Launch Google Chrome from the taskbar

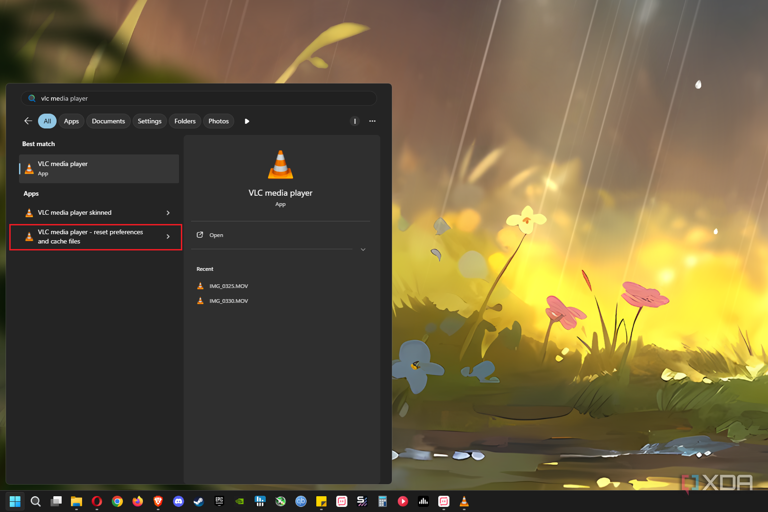coord(117,501)
